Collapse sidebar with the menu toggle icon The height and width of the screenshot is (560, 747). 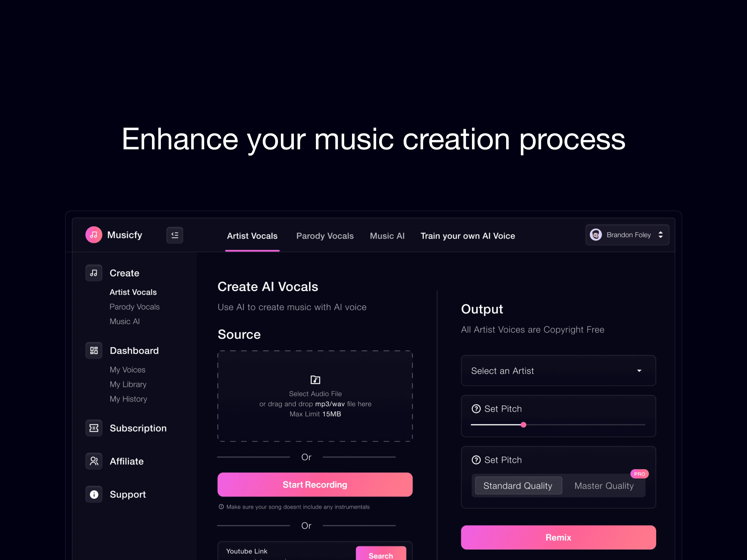point(175,235)
